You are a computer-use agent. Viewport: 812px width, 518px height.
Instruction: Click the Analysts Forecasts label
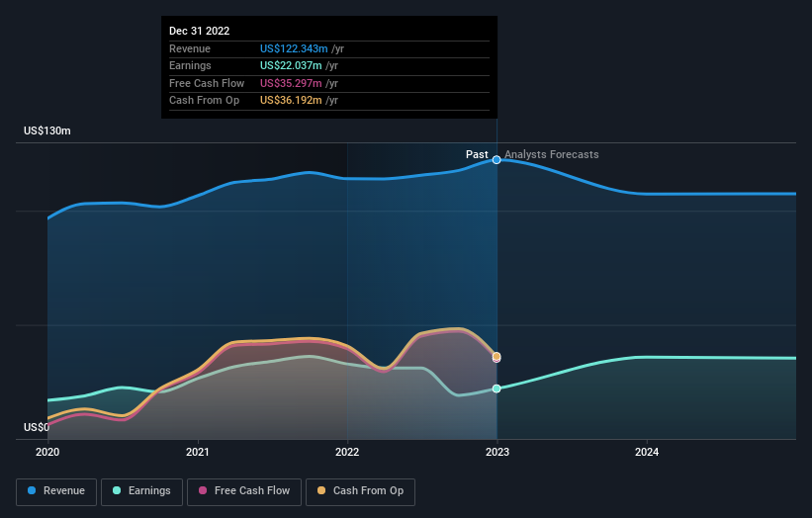tap(552, 155)
